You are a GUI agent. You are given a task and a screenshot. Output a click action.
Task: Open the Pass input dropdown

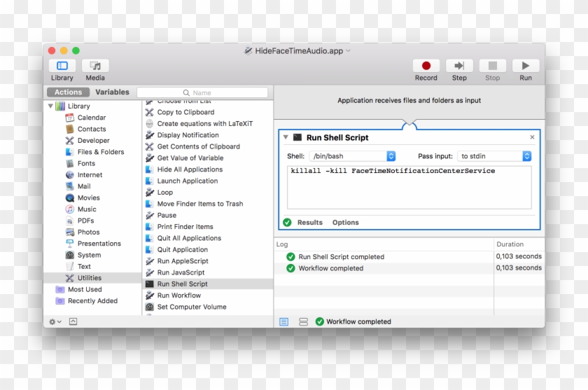click(x=494, y=156)
